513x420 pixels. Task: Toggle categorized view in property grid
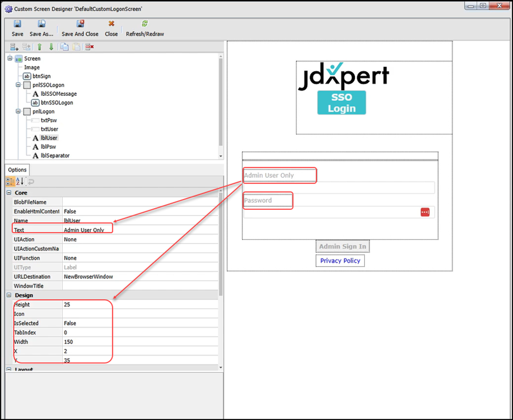[x=10, y=181]
